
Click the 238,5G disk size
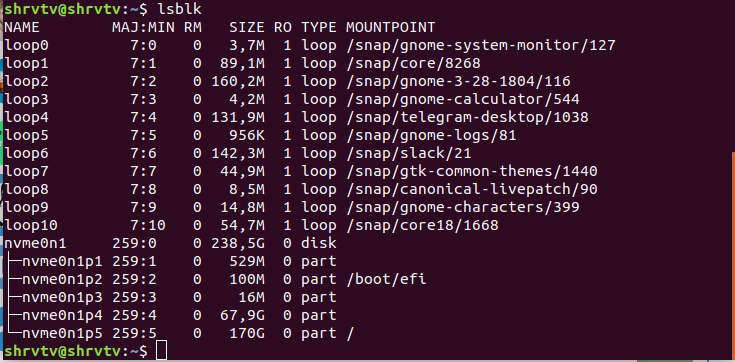click(x=238, y=243)
